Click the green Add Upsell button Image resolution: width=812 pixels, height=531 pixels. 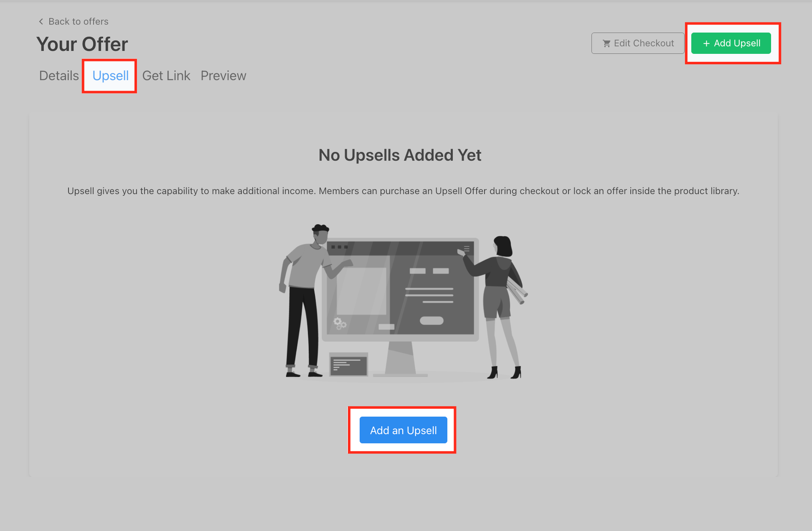(731, 43)
